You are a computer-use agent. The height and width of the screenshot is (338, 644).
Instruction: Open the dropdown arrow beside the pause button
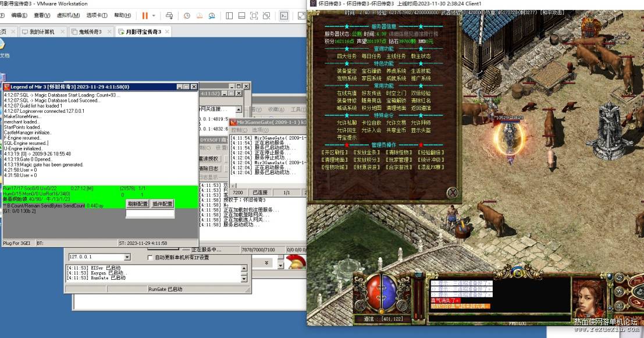154,16
